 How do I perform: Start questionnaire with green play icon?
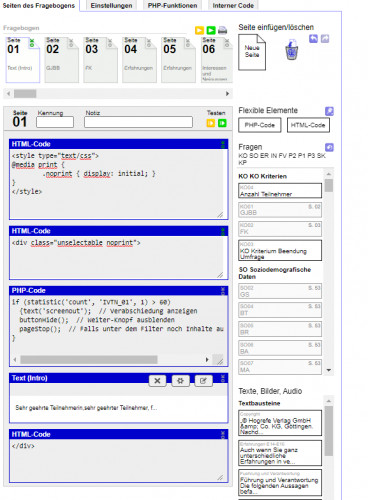pos(211,30)
